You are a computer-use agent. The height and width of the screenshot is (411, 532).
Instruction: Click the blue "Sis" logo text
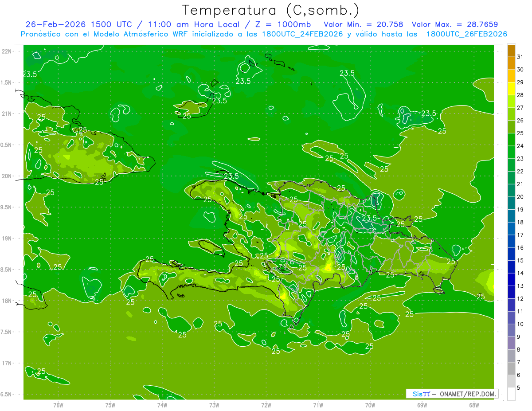[418, 394]
